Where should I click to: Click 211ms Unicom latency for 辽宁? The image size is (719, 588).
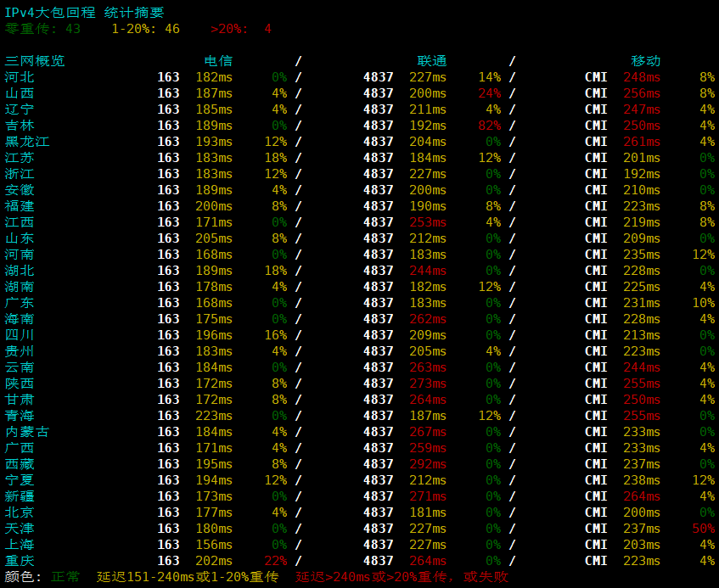(428, 109)
